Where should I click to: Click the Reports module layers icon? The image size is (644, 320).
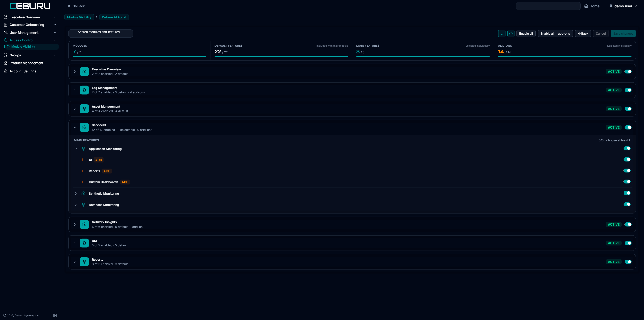pos(84,262)
